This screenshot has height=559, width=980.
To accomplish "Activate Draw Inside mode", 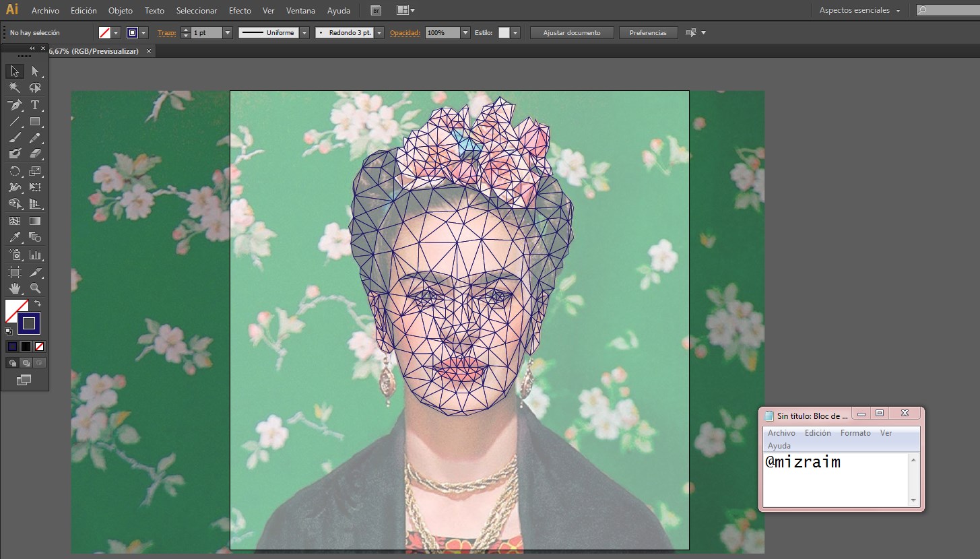I will (x=39, y=363).
